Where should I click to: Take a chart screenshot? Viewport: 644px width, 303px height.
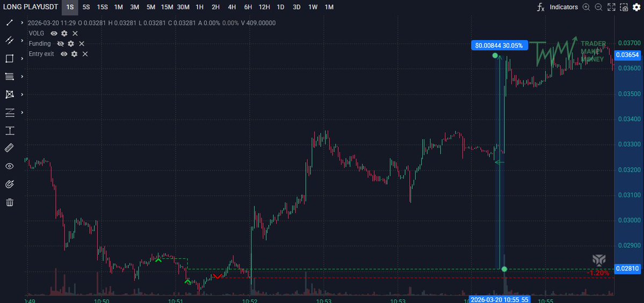click(x=624, y=7)
